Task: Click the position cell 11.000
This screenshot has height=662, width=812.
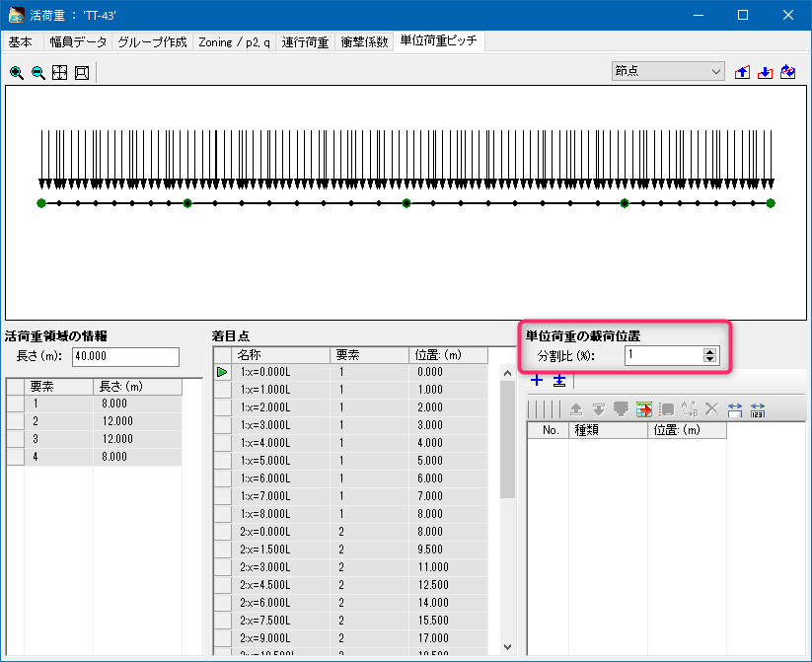Action: [449, 567]
